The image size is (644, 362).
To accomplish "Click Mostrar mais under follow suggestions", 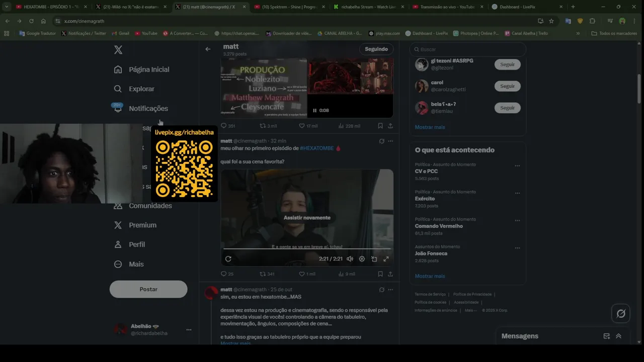I will coord(430,127).
